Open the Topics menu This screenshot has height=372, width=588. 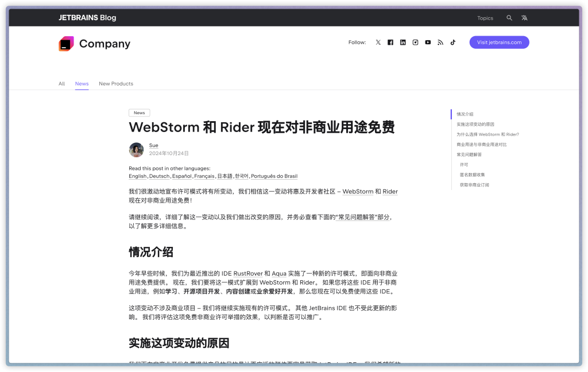tap(485, 18)
